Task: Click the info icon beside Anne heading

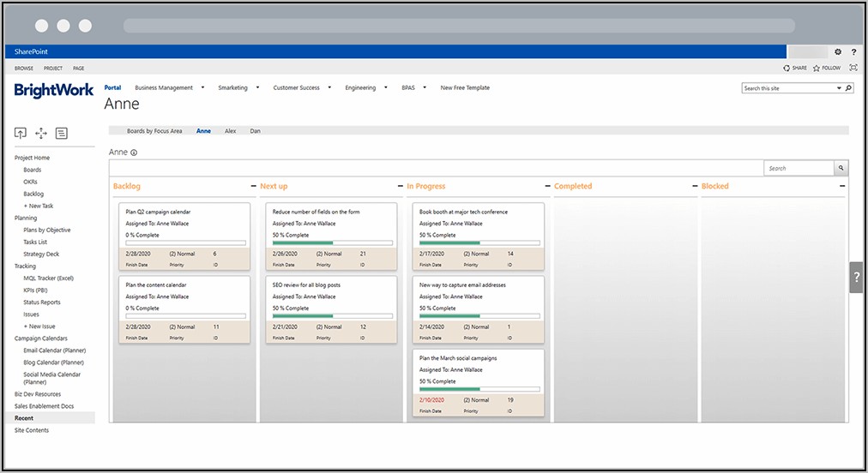Action: 135,153
